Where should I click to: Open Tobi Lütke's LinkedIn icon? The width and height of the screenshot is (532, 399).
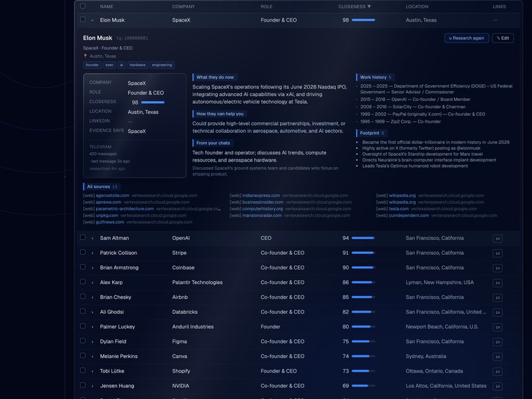pyautogui.click(x=497, y=372)
